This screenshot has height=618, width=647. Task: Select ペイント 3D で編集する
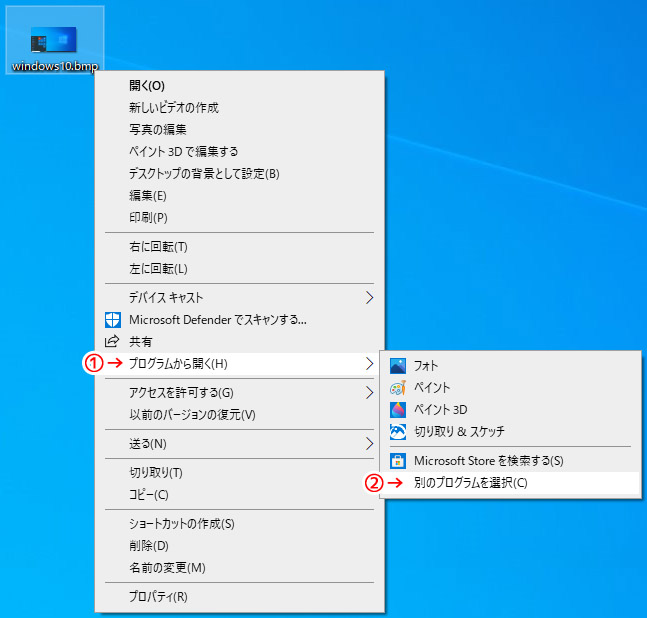point(239,151)
